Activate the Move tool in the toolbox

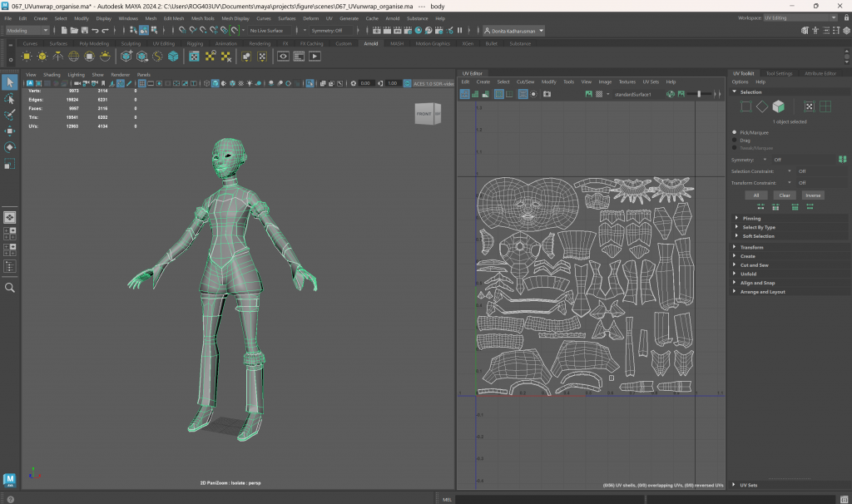(9, 131)
